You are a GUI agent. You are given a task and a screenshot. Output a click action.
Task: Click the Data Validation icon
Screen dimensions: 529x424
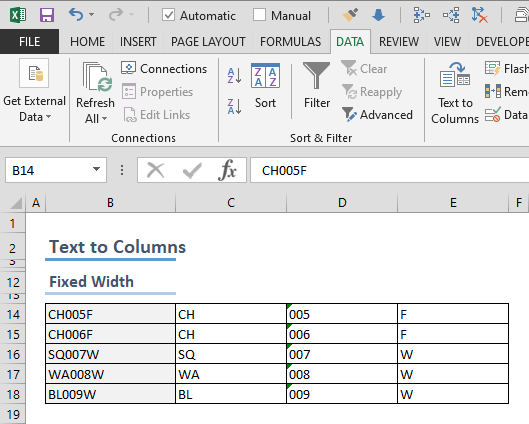point(493,115)
